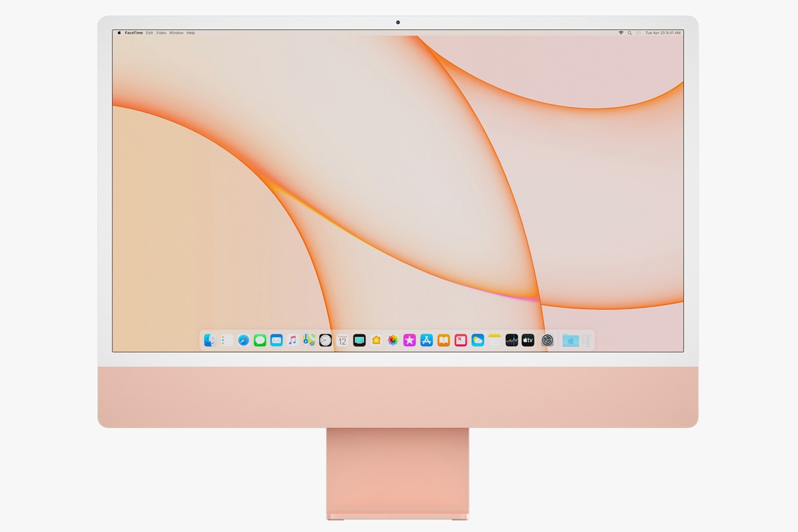The width and height of the screenshot is (798, 532).
Task: Click the black screen icon after Calendar
Action: pos(360,340)
